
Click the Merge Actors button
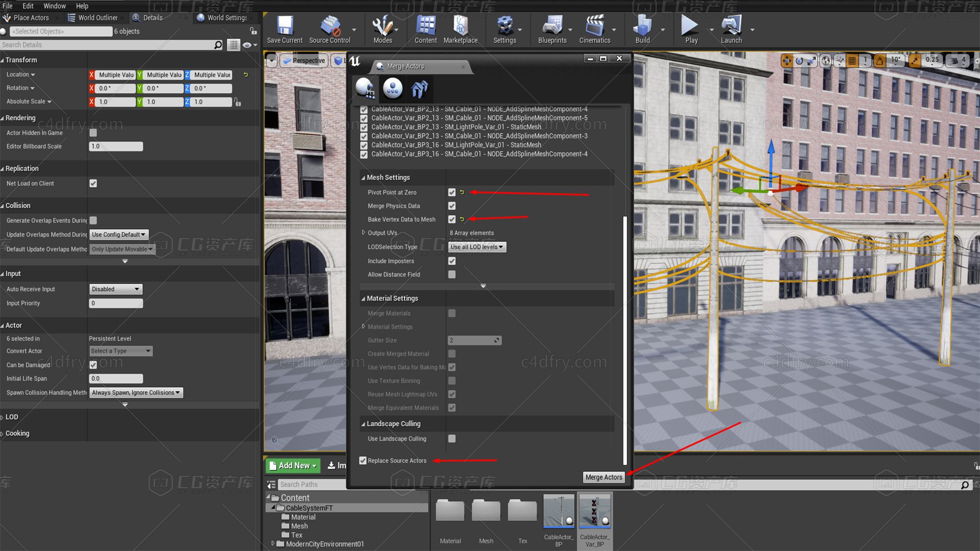click(604, 477)
